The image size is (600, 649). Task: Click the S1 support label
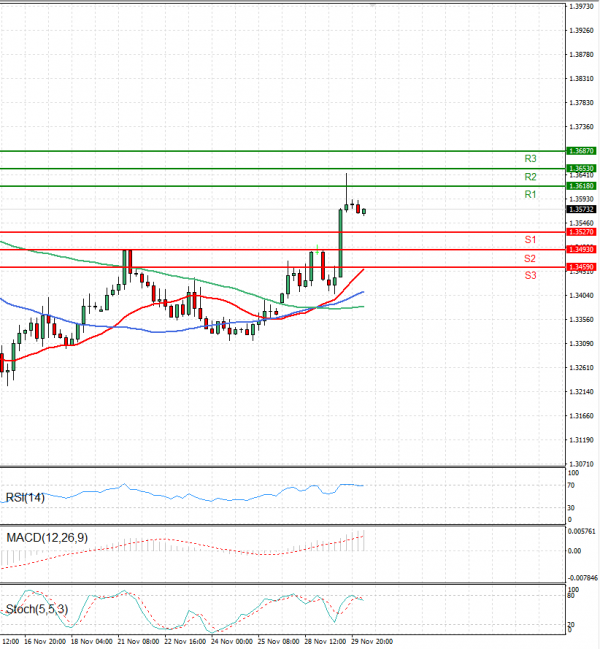point(530,240)
